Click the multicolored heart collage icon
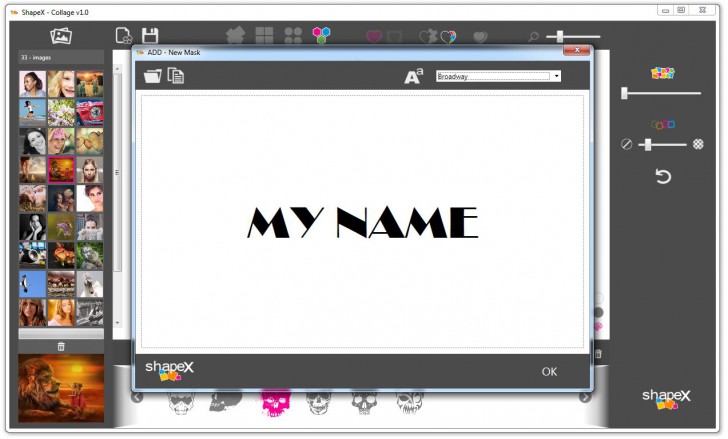 pos(448,37)
